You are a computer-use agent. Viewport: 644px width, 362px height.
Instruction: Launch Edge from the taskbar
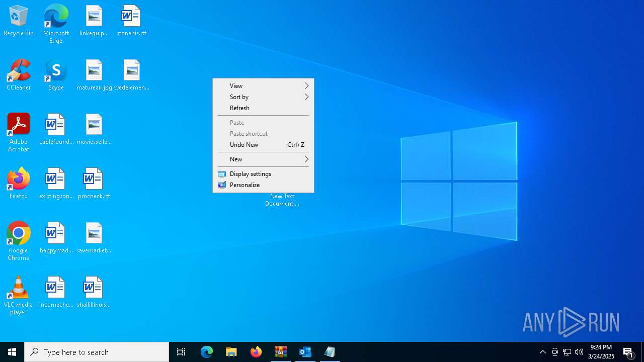[207, 352]
